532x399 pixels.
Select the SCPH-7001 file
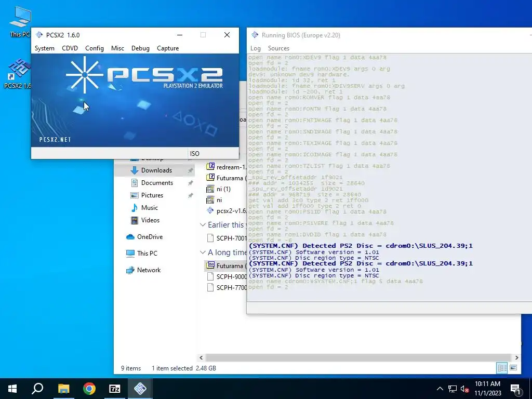(225, 238)
